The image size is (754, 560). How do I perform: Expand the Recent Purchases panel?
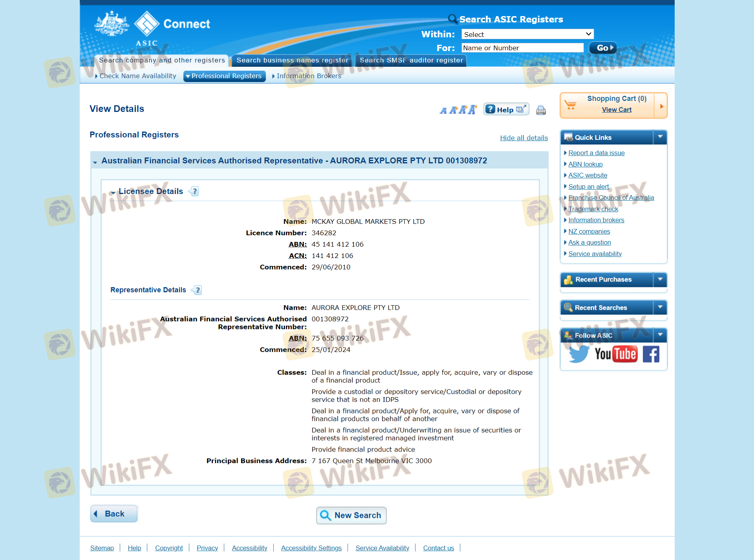click(660, 279)
